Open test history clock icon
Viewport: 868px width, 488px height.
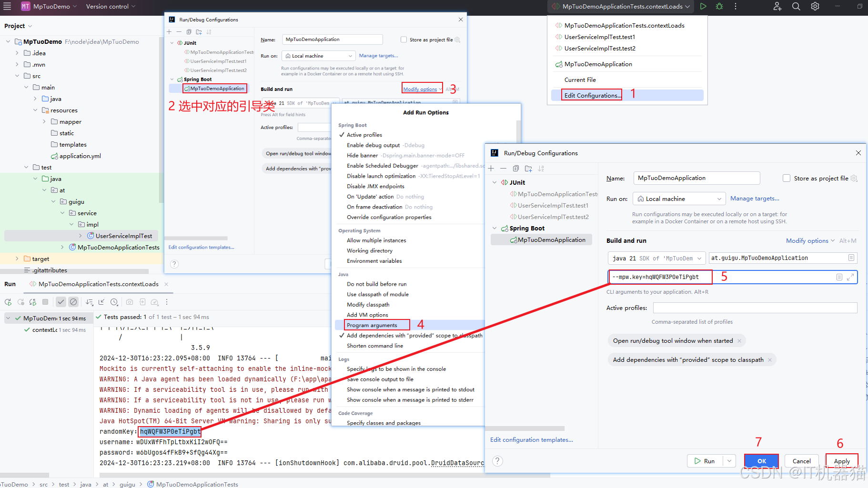[x=114, y=302]
